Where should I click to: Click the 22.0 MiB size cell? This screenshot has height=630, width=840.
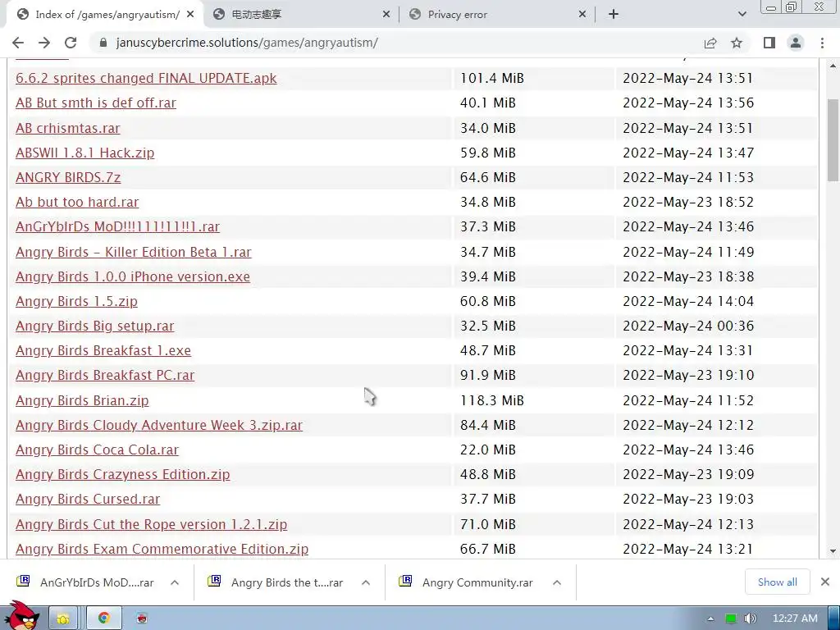pos(487,450)
